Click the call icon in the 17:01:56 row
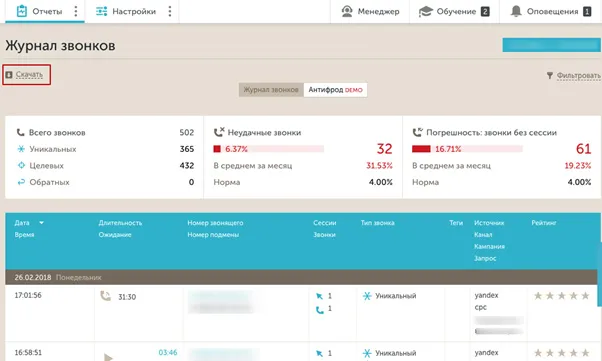The width and height of the screenshot is (602, 361). click(x=105, y=296)
